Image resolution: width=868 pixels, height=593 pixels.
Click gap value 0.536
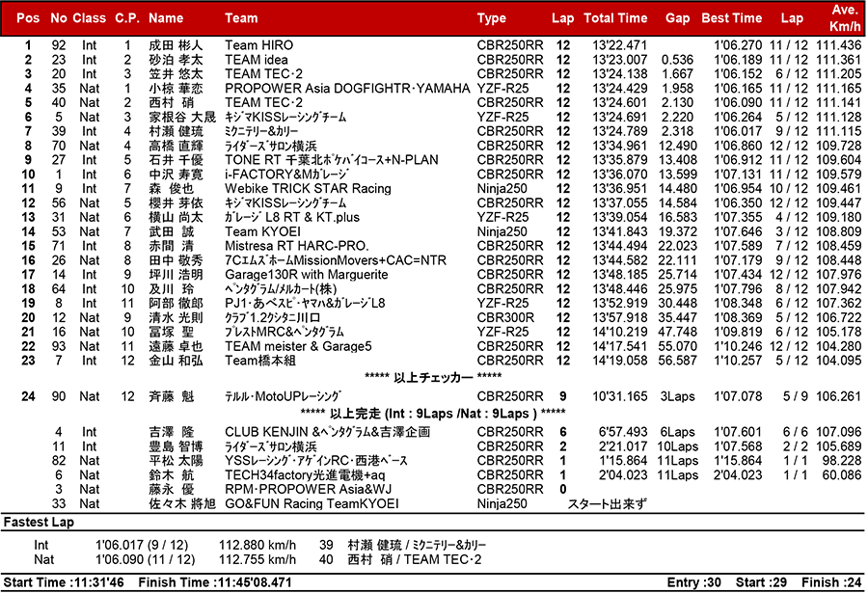(x=677, y=60)
